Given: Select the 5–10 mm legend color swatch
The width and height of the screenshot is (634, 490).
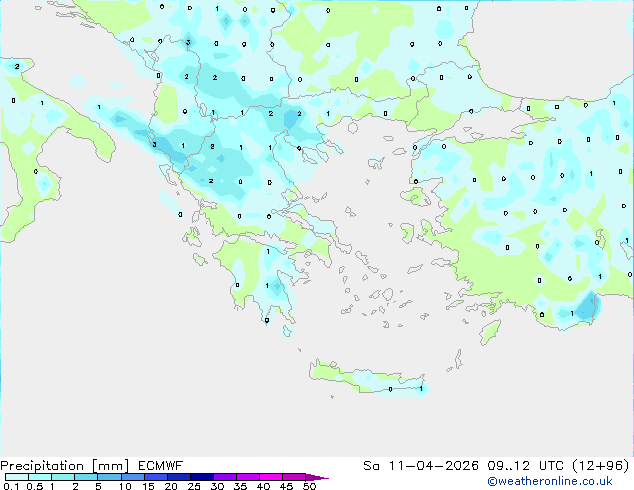Looking at the screenshot, I should pyautogui.click(x=109, y=477).
